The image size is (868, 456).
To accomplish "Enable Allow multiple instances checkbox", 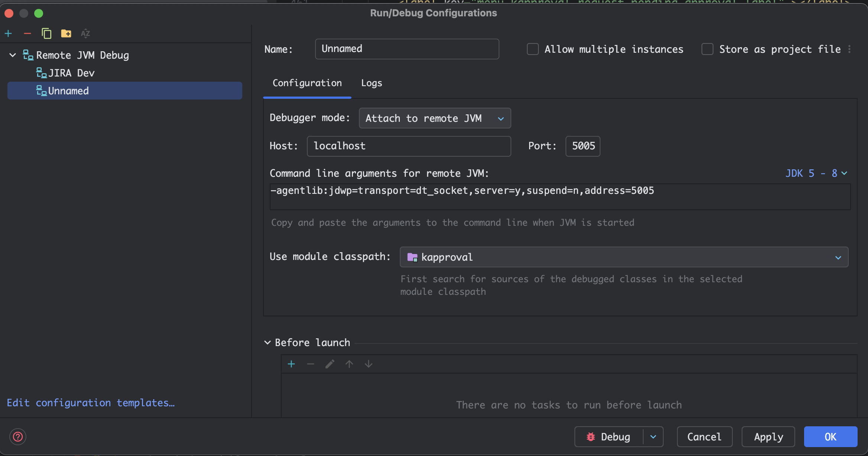I will 533,49.
